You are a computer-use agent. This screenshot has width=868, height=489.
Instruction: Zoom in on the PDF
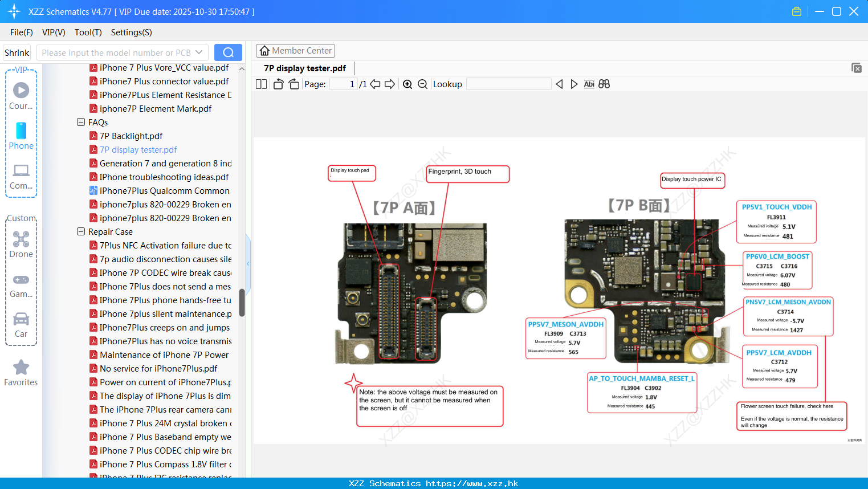407,84
